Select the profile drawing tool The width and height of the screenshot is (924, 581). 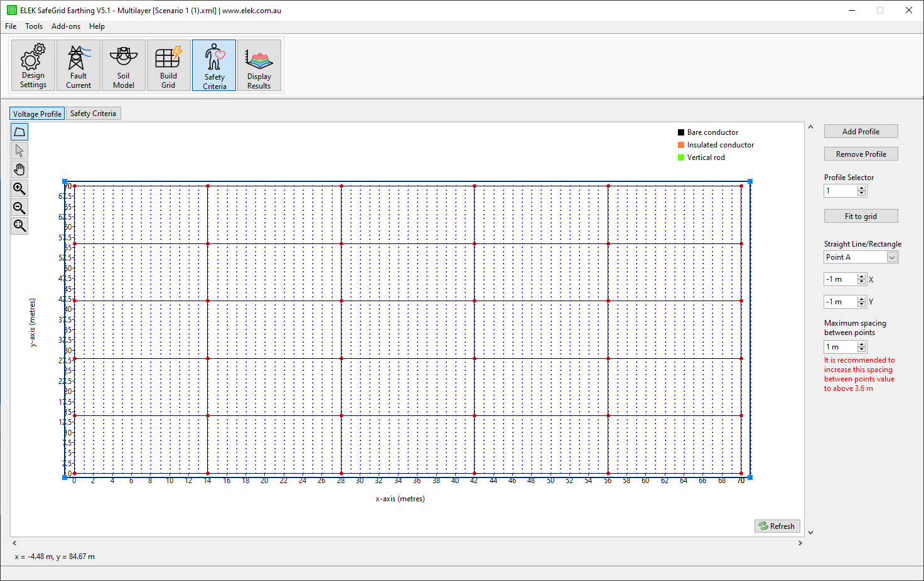click(19, 131)
